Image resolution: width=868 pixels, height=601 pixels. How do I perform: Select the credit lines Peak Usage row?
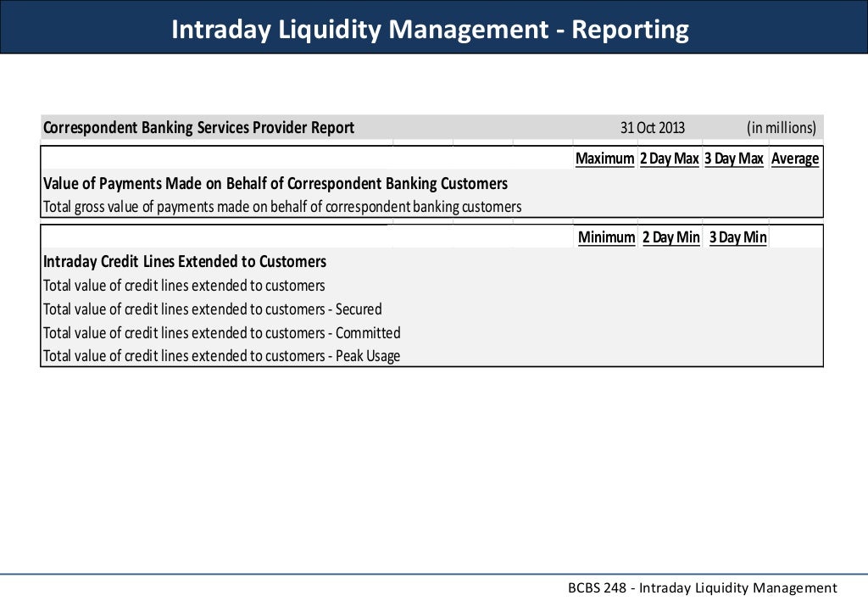[431, 356]
